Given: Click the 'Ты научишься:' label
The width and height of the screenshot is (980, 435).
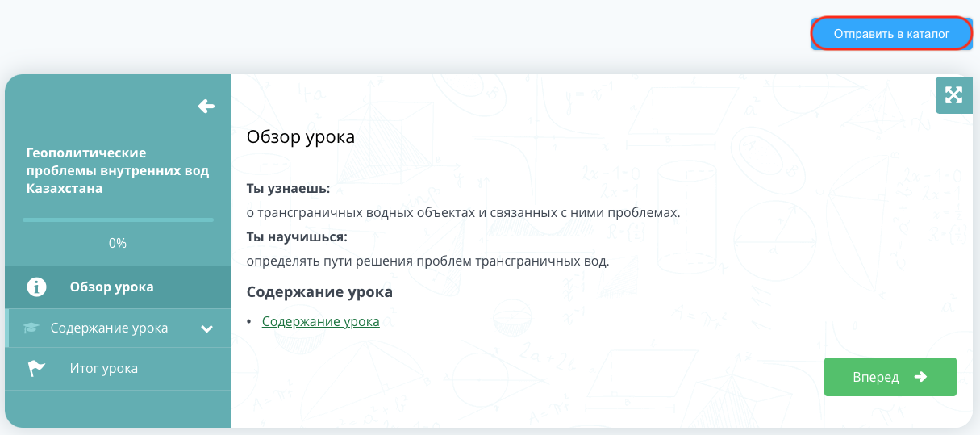Looking at the screenshot, I should [297, 236].
